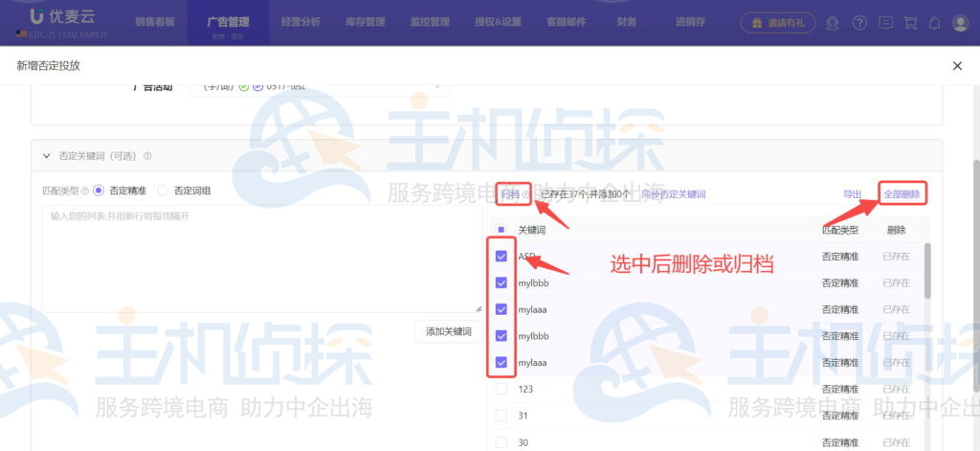Open the messages note icon

tap(885, 22)
